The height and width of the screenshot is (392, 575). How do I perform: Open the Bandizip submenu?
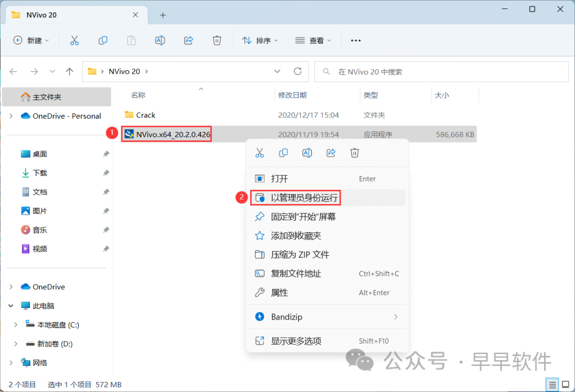326,317
